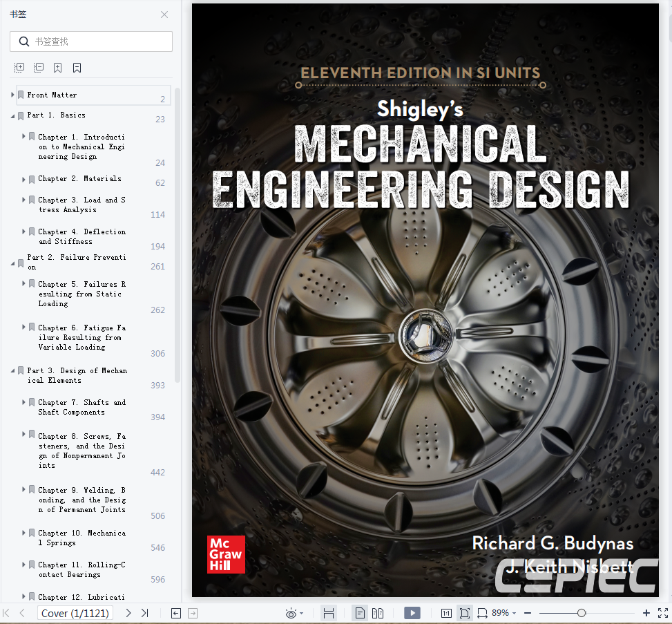Click the bookmark icon beside Chapter 7. Shafts
Image resolution: width=672 pixels, height=624 pixels.
coord(32,402)
